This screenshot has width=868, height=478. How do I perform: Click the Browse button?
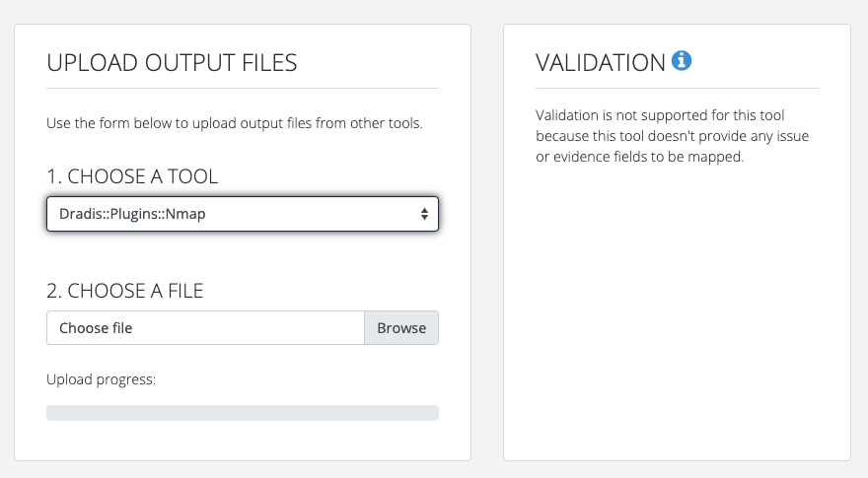point(401,328)
